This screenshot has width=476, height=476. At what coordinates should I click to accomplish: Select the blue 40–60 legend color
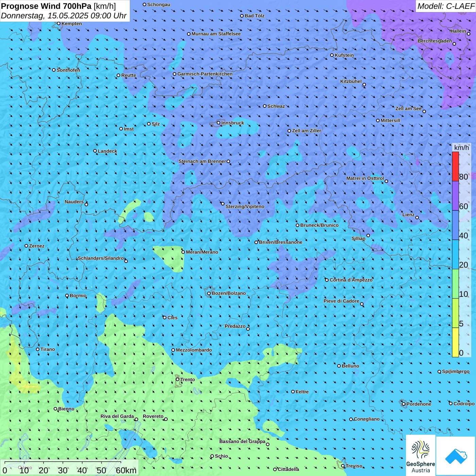pyautogui.click(x=455, y=225)
